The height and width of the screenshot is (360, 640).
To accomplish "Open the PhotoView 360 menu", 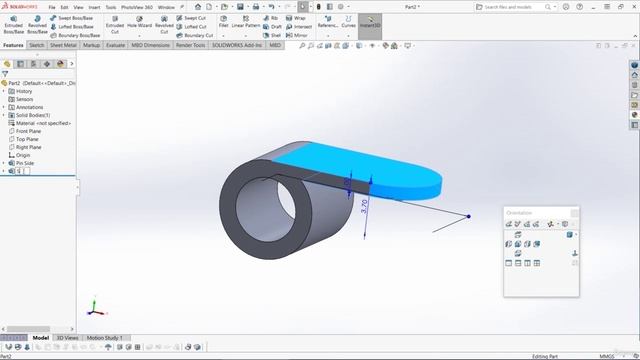I will (137, 7).
